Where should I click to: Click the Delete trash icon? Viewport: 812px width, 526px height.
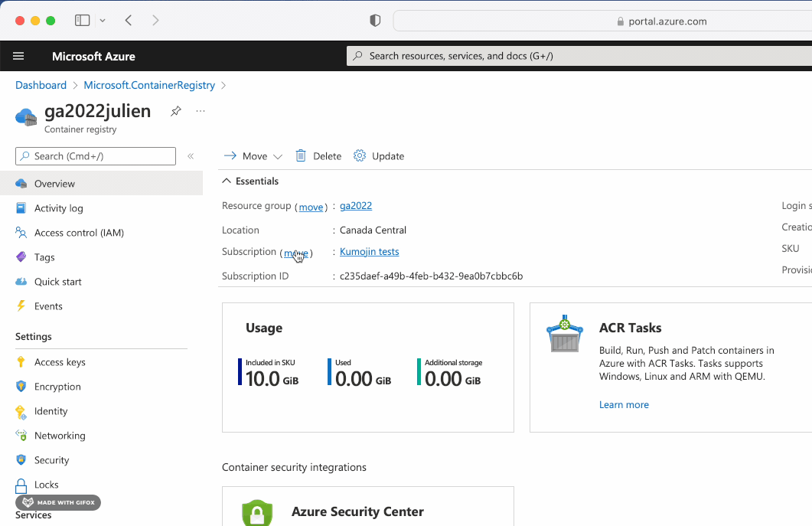[300, 156]
